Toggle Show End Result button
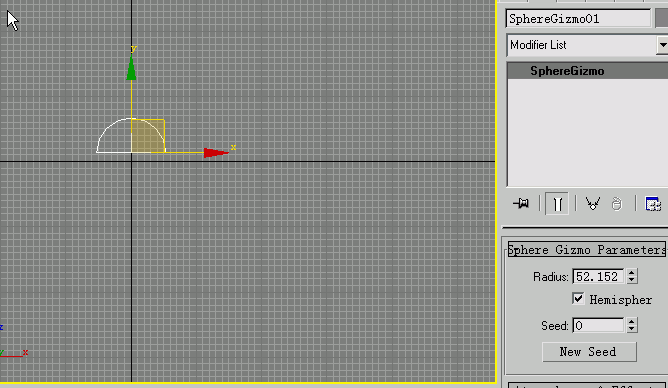Image resolution: width=668 pixels, height=388 pixels. [557, 204]
